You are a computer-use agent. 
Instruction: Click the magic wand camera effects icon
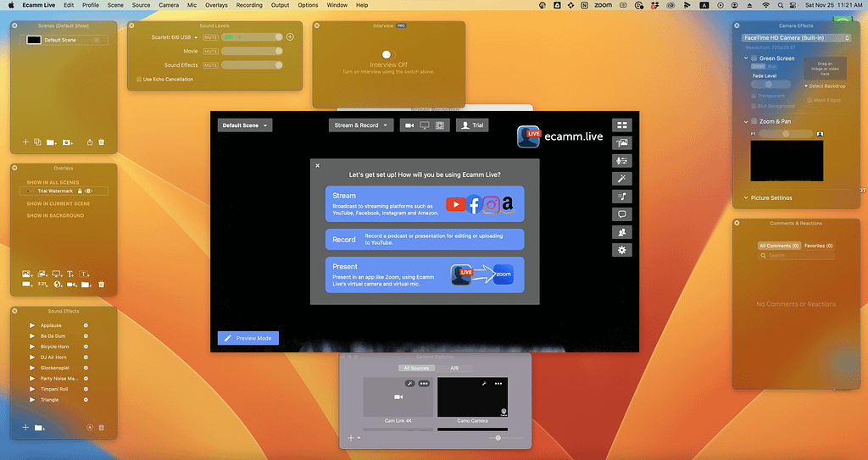[x=623, y=179]
